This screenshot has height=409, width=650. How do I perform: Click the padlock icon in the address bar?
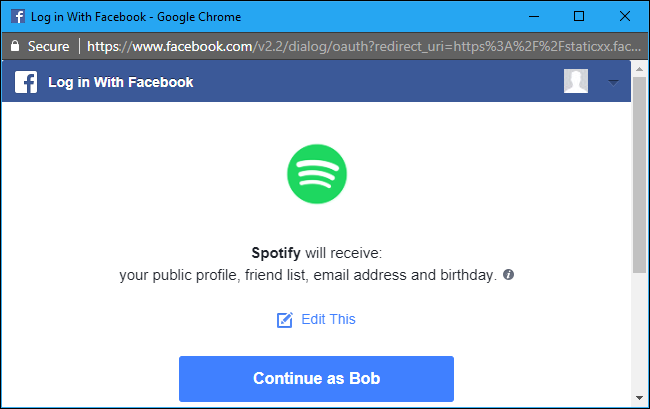coord(14,46)
